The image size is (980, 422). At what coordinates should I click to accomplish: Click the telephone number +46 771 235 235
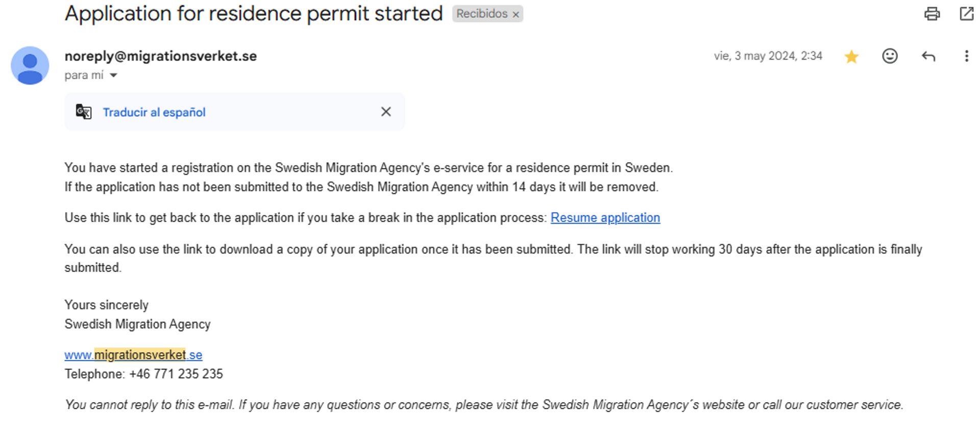pyautogui.click(x=176, y=374)
